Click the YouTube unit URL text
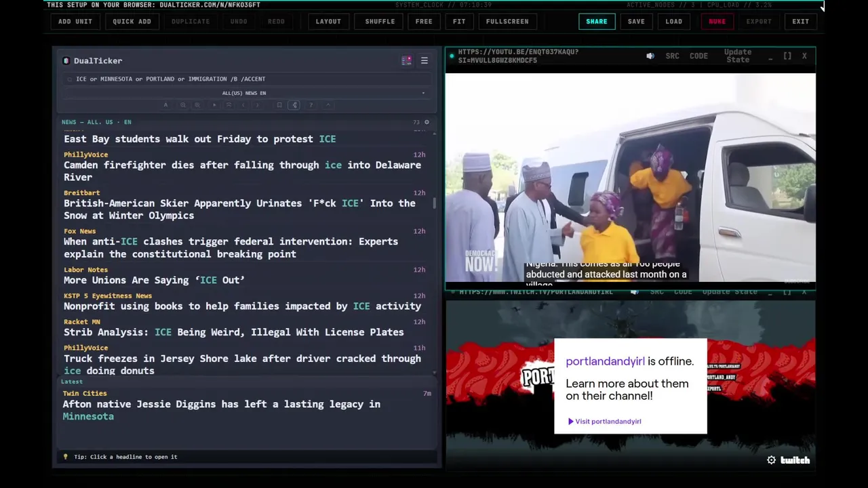This screenshot has width=868, height=488. 518,56
